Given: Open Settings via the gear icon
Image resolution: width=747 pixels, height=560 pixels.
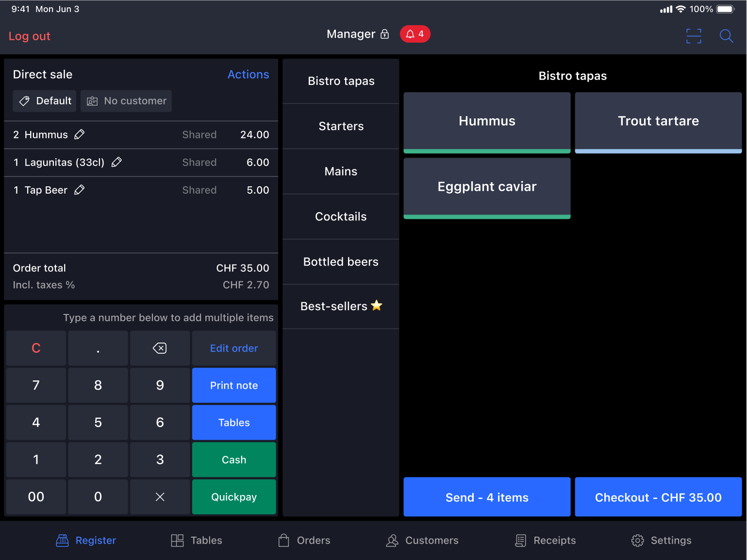Looking at the screenshot, I should 637,540.
